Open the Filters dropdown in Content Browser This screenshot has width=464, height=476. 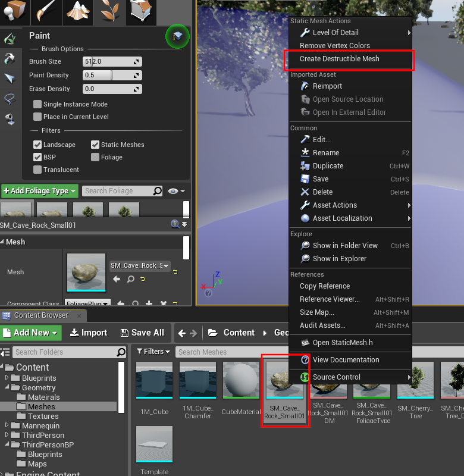click(153, 352)
